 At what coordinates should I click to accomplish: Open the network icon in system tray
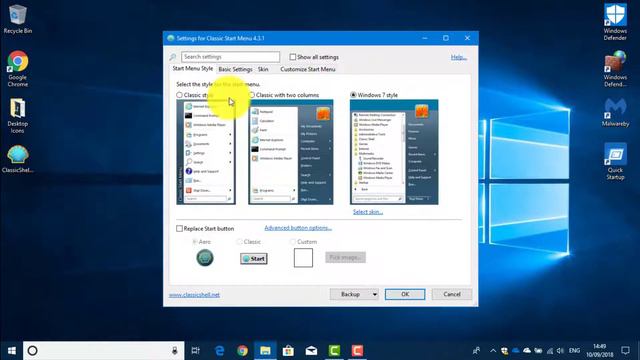pyautogui.click(x=550, y=351)
